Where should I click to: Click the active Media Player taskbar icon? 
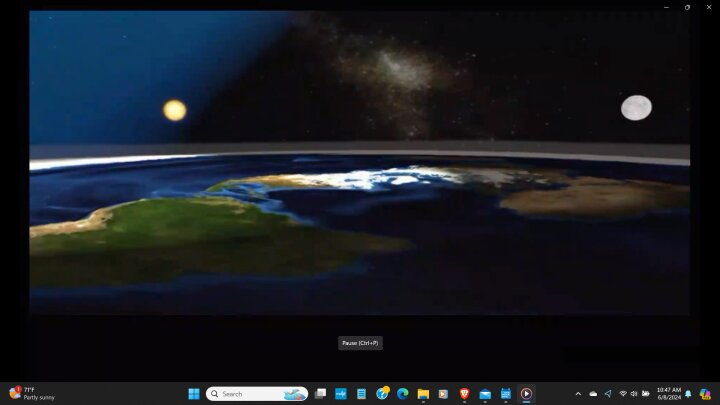point(526,394)
